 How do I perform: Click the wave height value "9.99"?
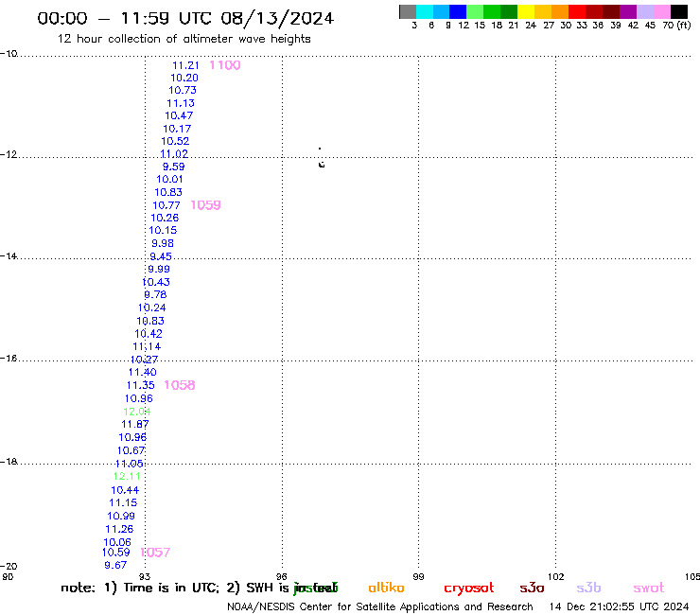click(x=159, y=269)
